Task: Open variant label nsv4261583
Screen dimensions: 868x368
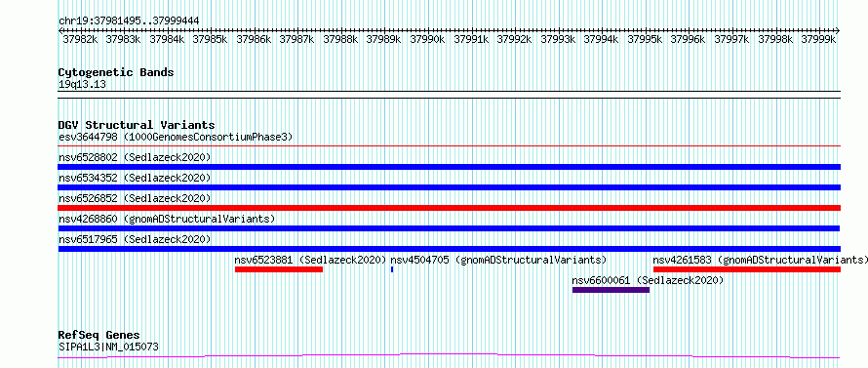Action: pos(761,260)
